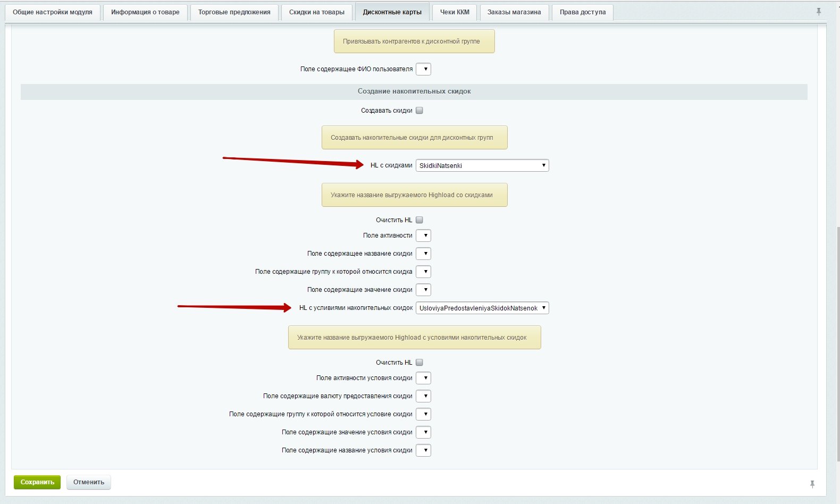The image size is (840, 504).
Task: Expand the 'Поле активности' dropdown
Action: click(x=423, y=236)
